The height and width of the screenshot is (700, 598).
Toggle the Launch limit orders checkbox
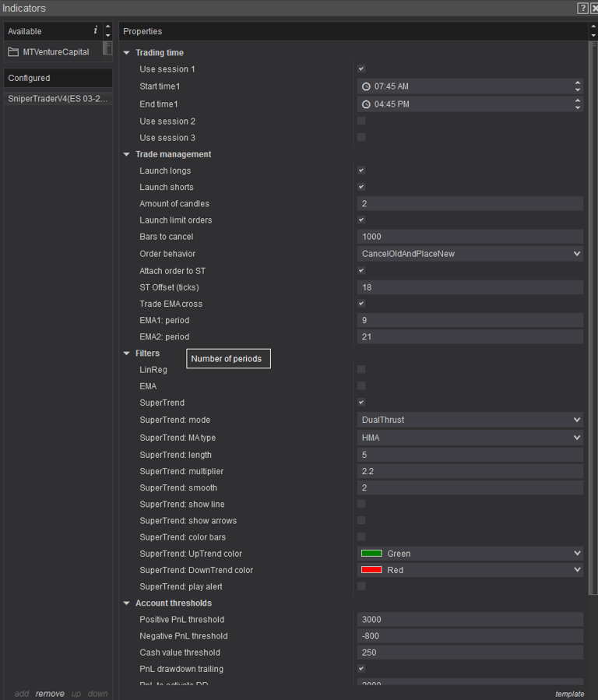coord(361,220)
